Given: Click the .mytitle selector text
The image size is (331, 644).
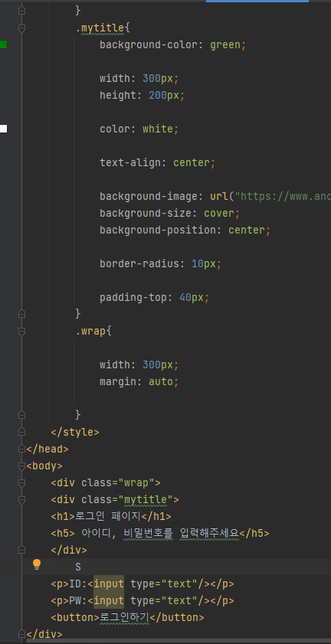Looking at the screenshot, I should click(100, 28).
